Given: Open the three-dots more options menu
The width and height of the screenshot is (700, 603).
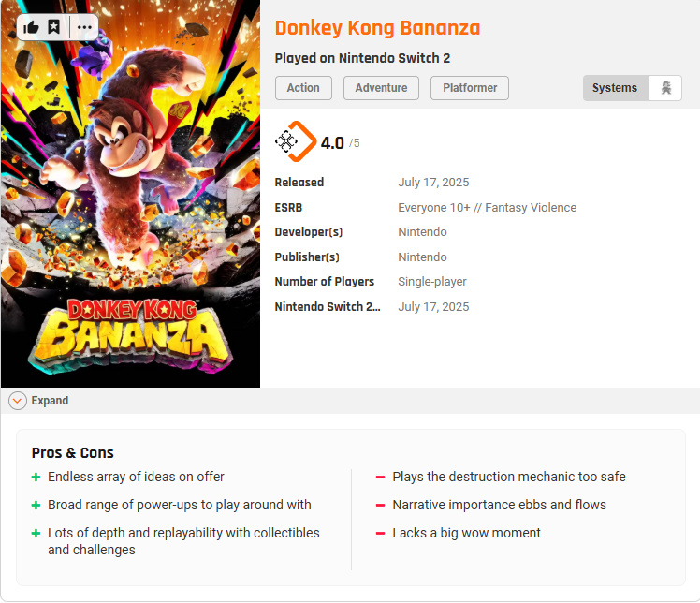Looking at the screenshot, I should pos(85,27).
